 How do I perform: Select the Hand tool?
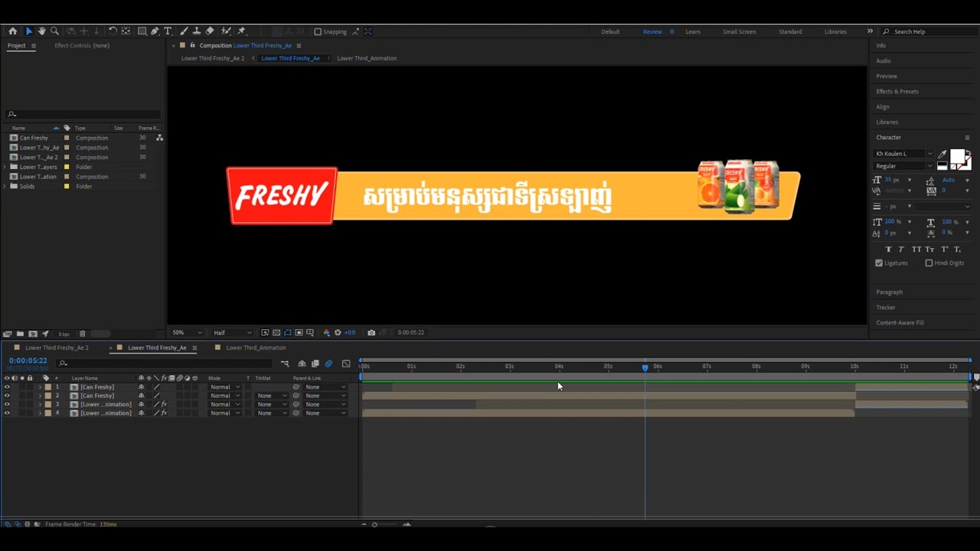tap(41, 31)
